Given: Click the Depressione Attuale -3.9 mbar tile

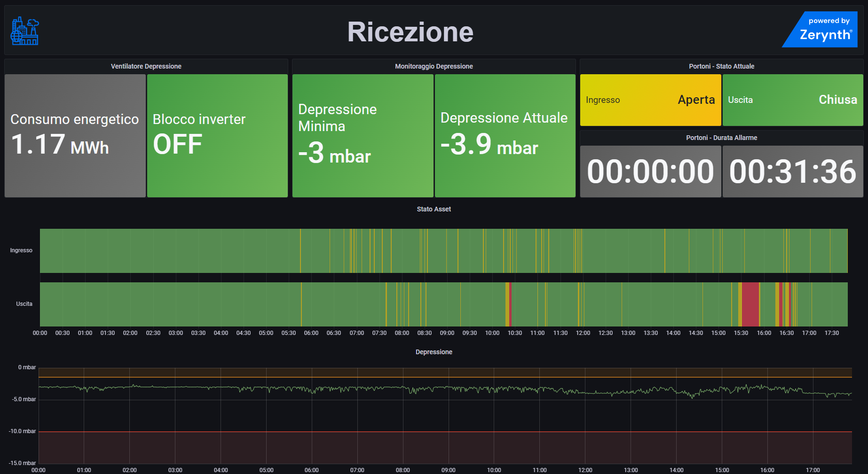Looking at the screenshot, I should (505, 136).
